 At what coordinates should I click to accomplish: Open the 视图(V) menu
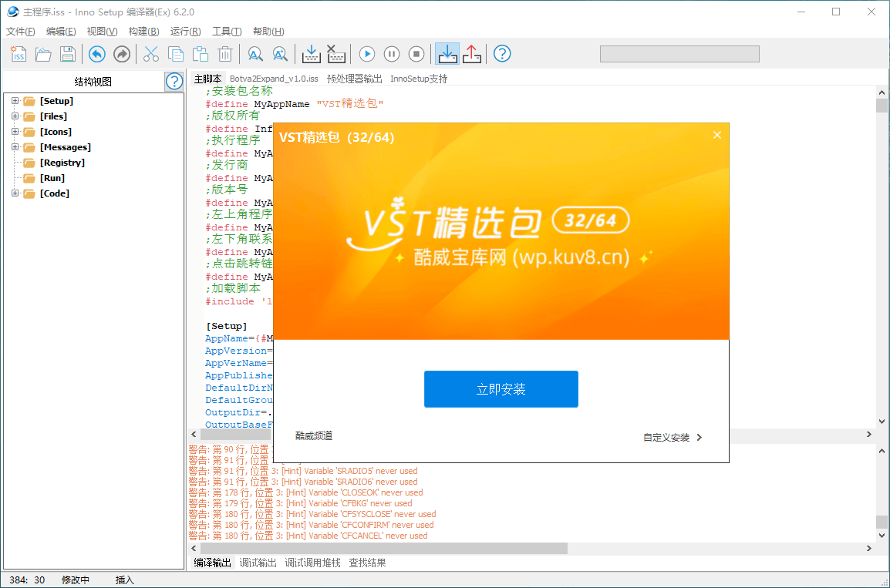click(102, 31)
